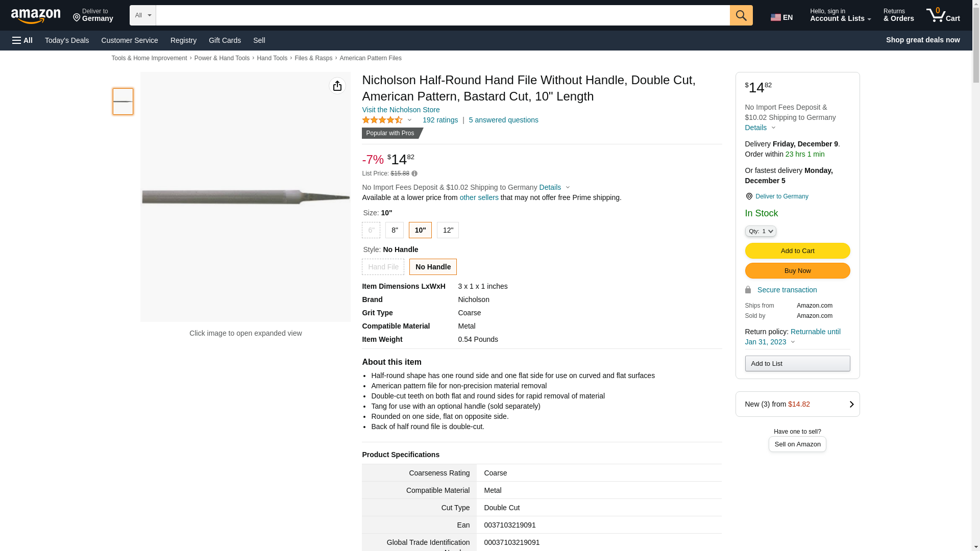The height and width of the screenshot is (551, 980).
Task: Select the product thumbnail image
Action: [123, 102]
